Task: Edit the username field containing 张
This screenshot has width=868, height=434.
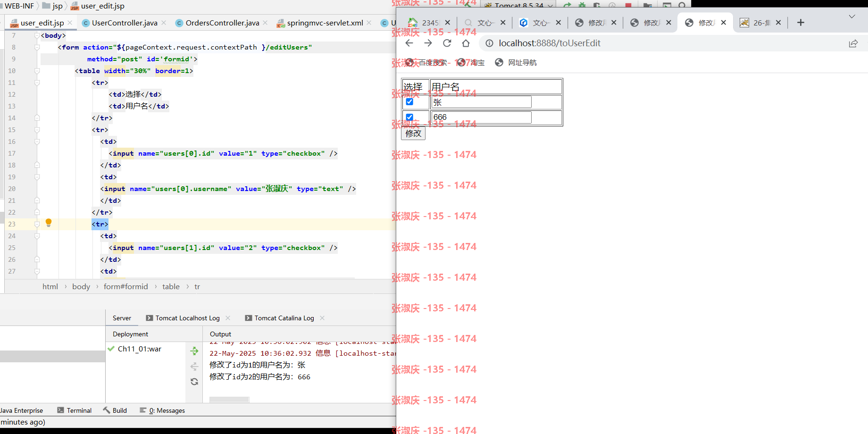Action: [481, 102]
